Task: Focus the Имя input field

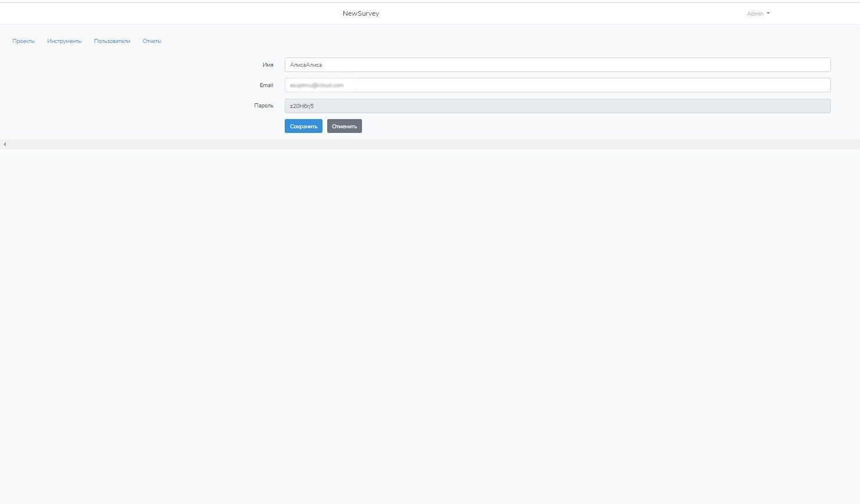Action: (557, 65)
